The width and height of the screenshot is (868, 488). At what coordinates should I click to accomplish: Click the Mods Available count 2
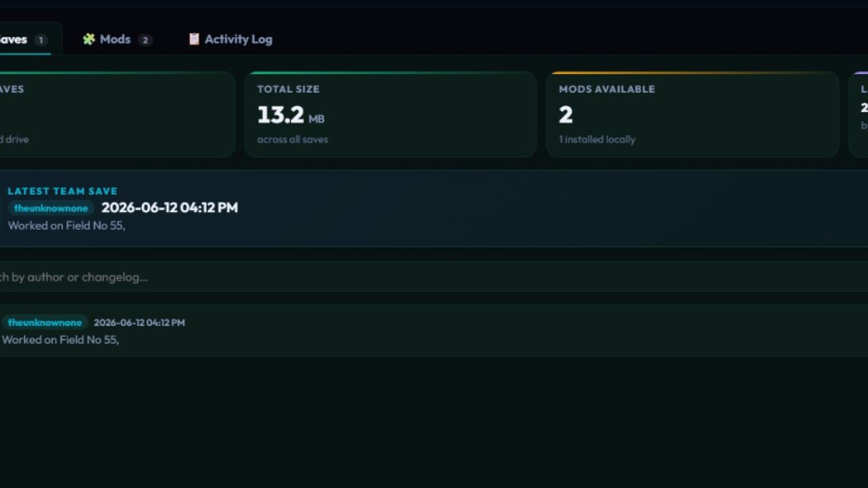tap(566, 115)
